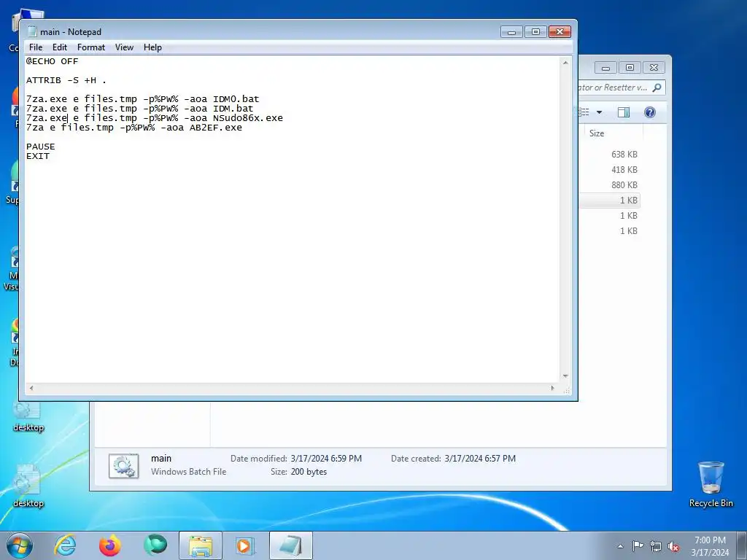Open the Format menu in Notepad

(x=91, y=47)
